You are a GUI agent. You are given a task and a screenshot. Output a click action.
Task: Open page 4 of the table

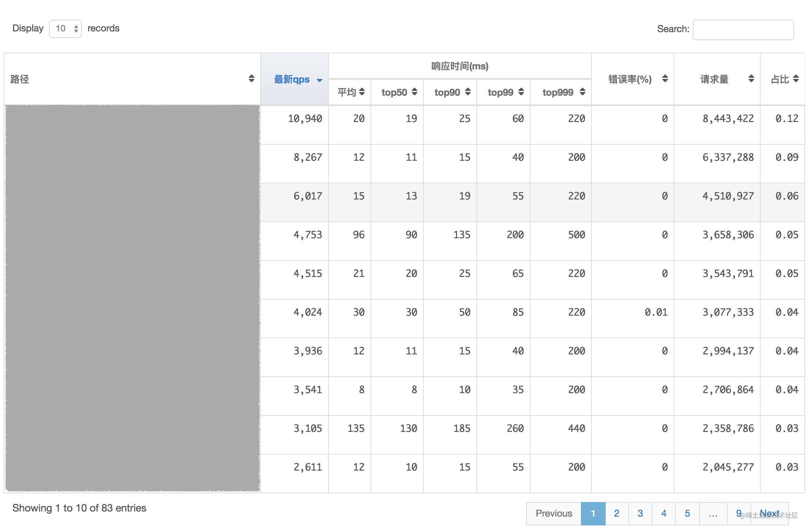664,513
